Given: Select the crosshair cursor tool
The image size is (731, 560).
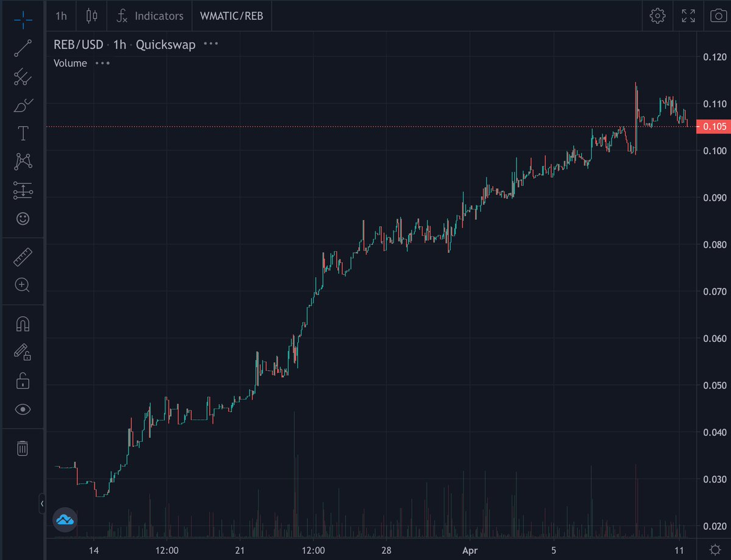Looking at the screenshot, I should (23, 19).
